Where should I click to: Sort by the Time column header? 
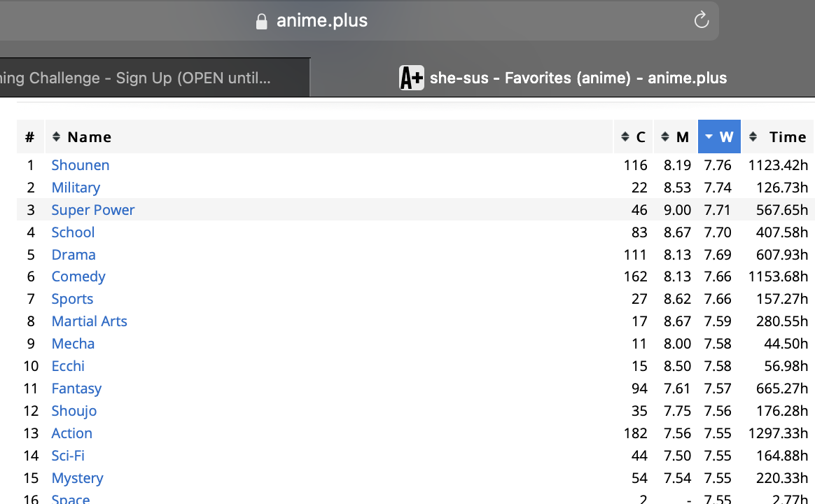[787, 137]
